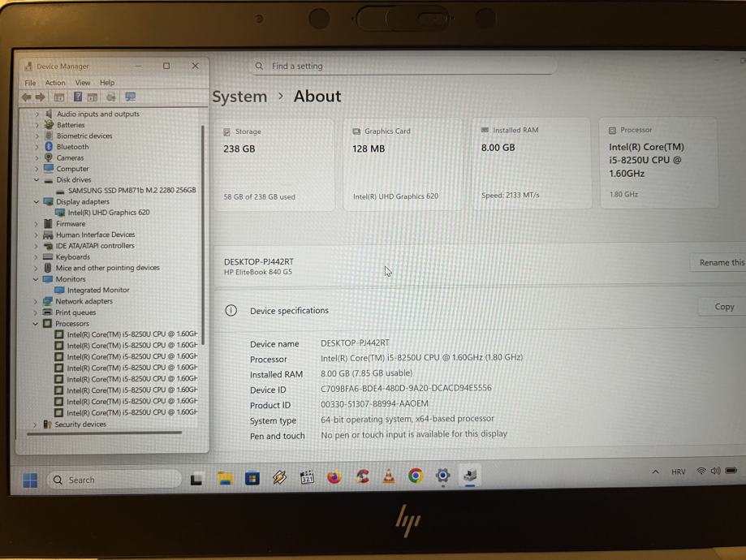Screen dimensions: 746x560
Task: Click the Graphics Card 128 MB card
Action: tap(403, 164)
